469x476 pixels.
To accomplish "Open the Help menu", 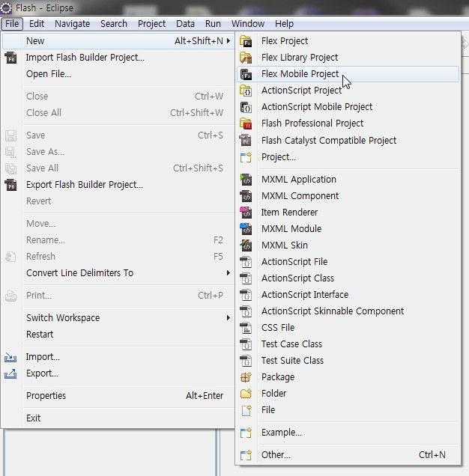I will (x=284, y=24).
